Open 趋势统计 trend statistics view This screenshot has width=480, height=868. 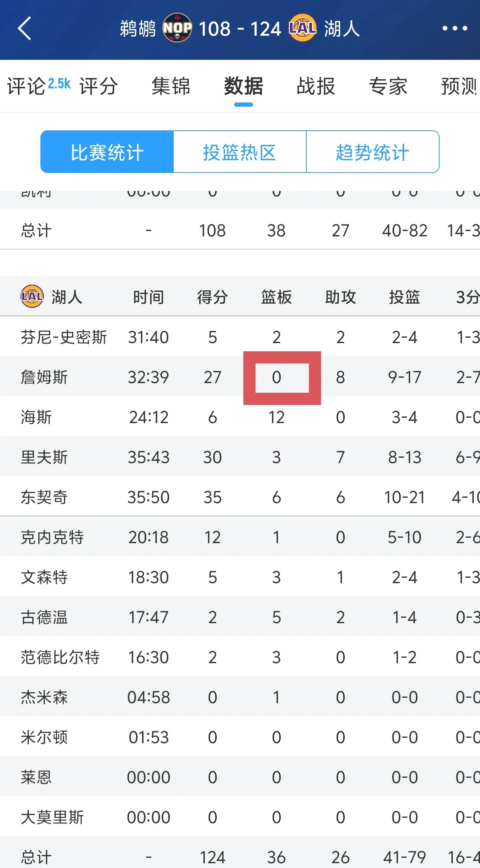pos(373,151)
